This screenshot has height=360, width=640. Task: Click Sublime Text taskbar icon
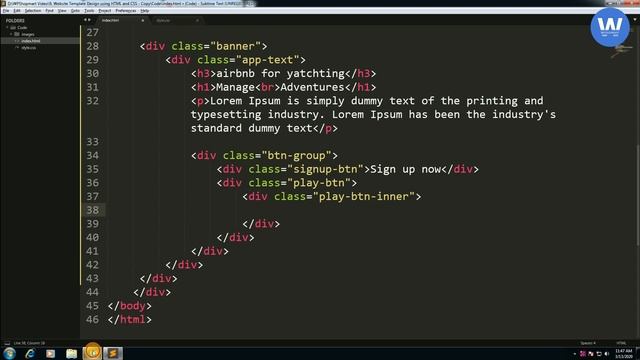click(113, 353)
